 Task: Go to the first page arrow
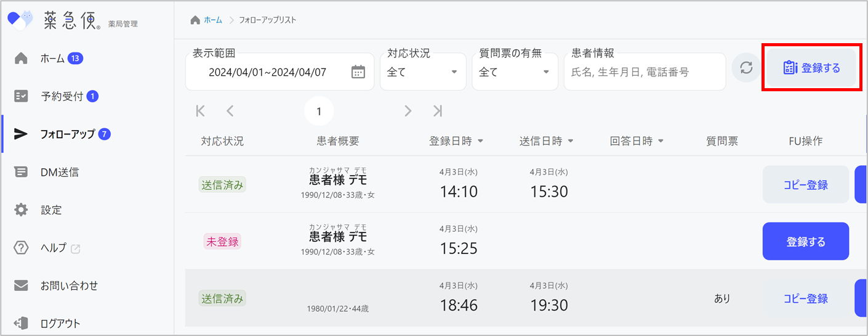pyautogui.click(x=200, y=111)
